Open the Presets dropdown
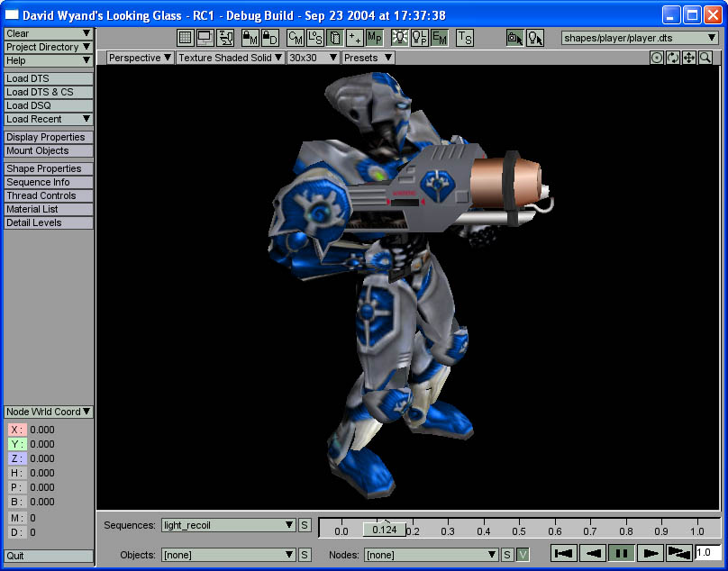The height and width of the screenshot is (571, 728). tap(369, 58)
